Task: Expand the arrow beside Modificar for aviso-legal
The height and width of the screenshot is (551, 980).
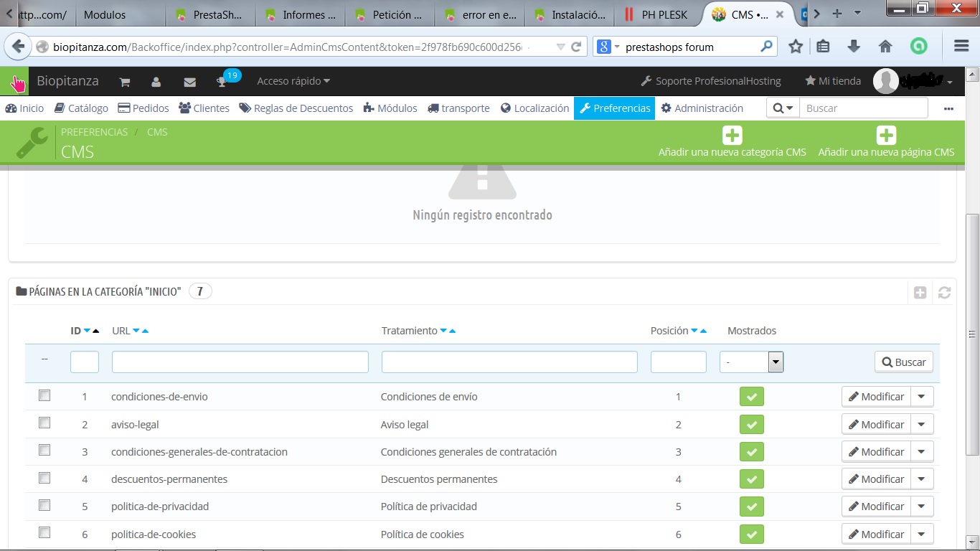Action: pyautogui.click(x=922, y=425)
